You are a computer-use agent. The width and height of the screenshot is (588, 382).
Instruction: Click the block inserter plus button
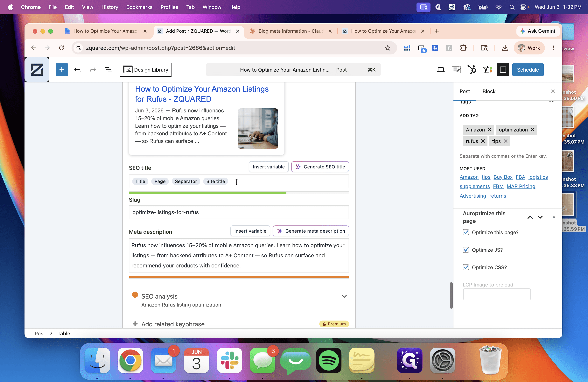click(61, 70)
